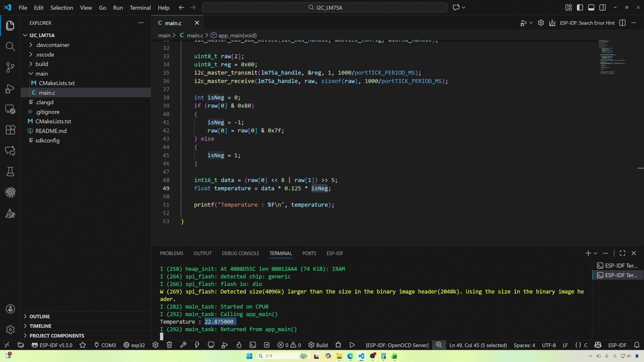Expand the build folder in Explorer
Image resolution: width=644 pixels, height=362 pixels.
tap(42, 64)
